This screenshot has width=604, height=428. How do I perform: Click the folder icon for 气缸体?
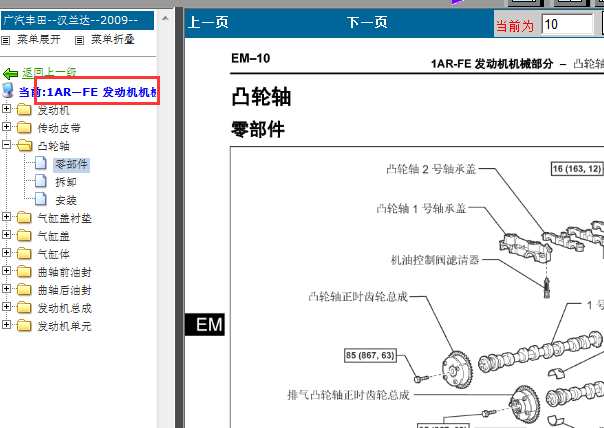tap(24, 253)
